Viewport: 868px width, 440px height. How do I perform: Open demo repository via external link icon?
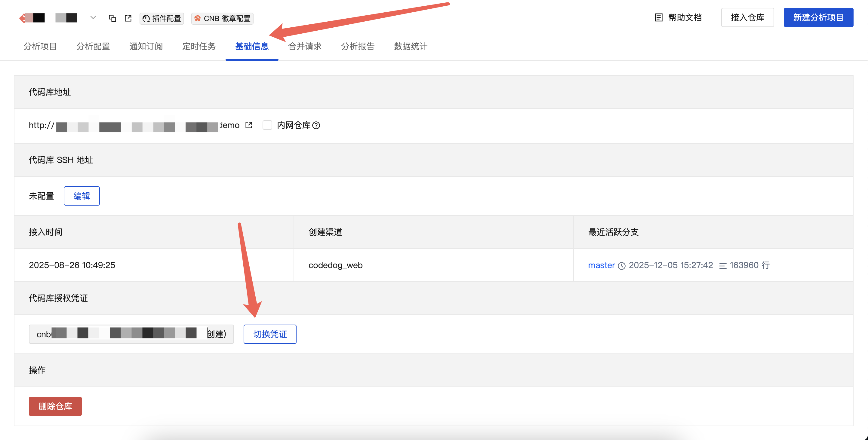point(248,125)
